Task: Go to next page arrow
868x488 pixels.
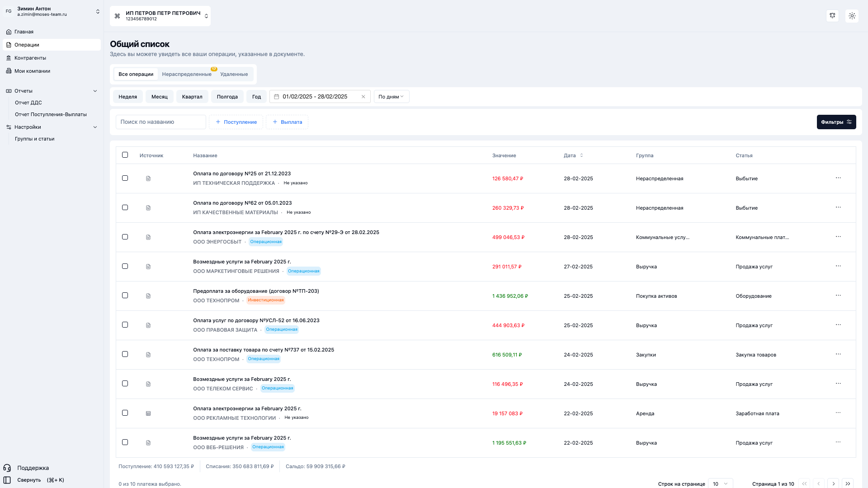Action: [x=833, y=483]
